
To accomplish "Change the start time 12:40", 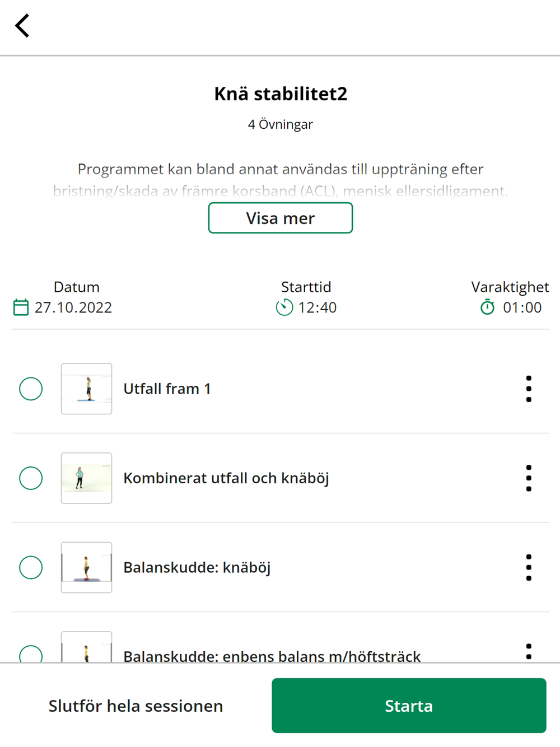I will point(318,307).
